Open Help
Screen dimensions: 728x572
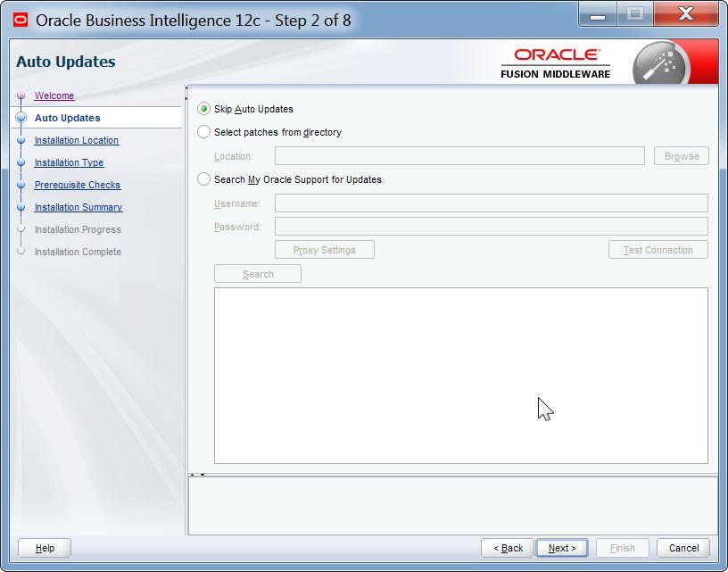[45, 548]
